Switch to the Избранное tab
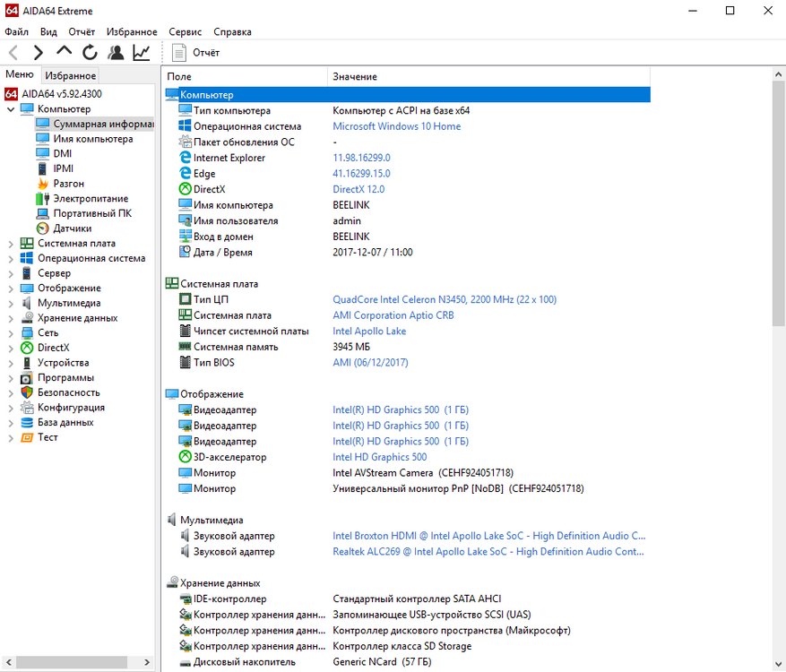 70,75
